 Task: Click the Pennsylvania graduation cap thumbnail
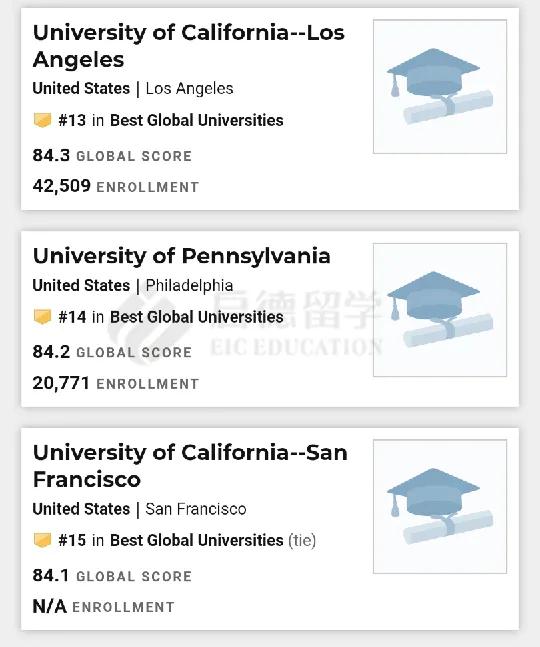(440, 310)
